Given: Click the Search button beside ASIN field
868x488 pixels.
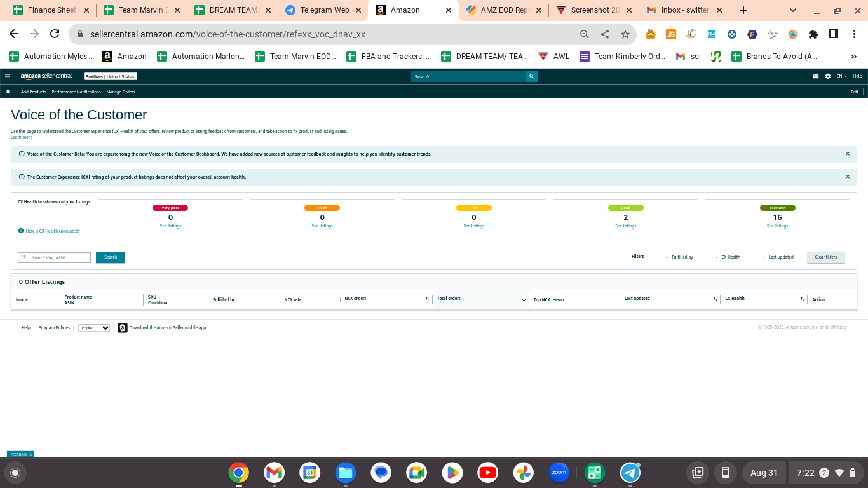Looking at the screenshot, I should tap(111, 257).
